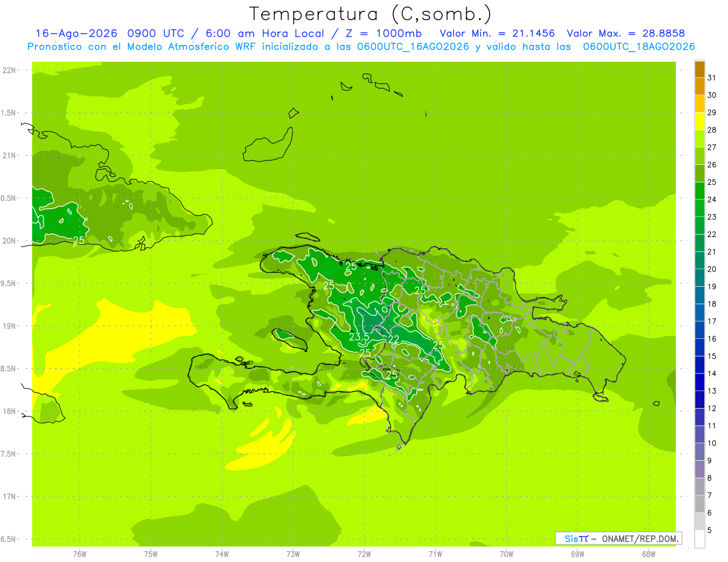Click the '27' value on color legend

tap(712, 147)
